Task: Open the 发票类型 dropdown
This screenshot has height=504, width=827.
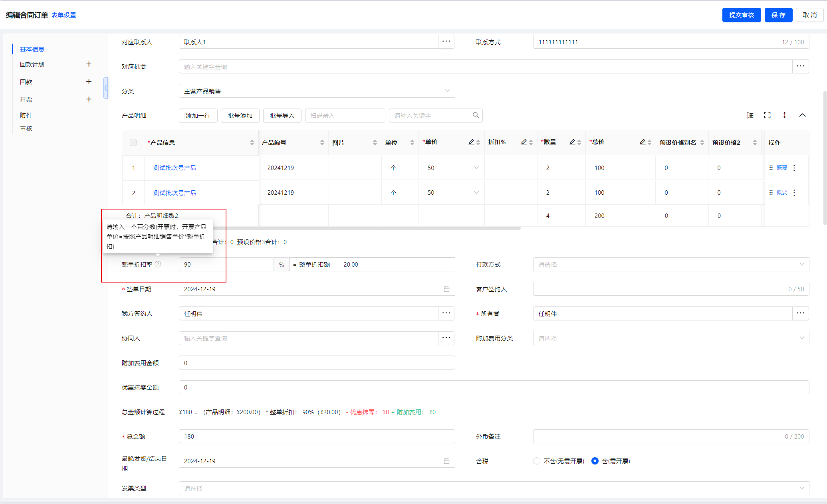Action: point(494,488)
